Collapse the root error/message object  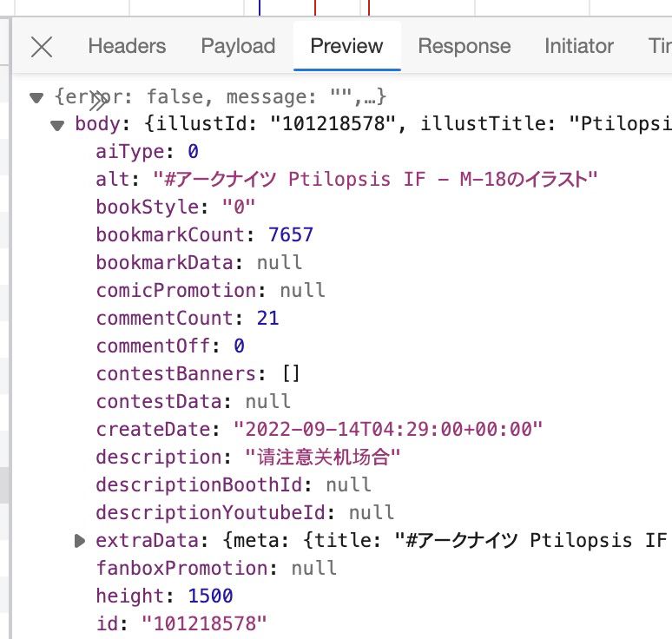point(36,98)
